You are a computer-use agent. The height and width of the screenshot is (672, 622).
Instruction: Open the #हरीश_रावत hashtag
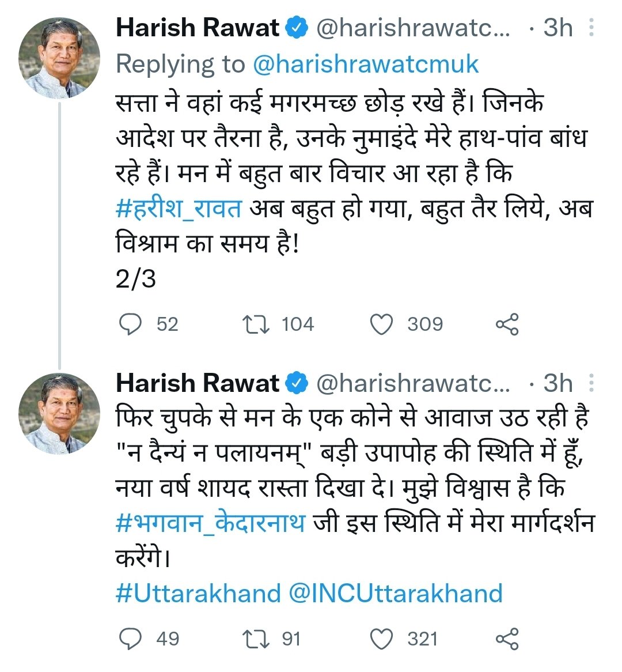179,208
